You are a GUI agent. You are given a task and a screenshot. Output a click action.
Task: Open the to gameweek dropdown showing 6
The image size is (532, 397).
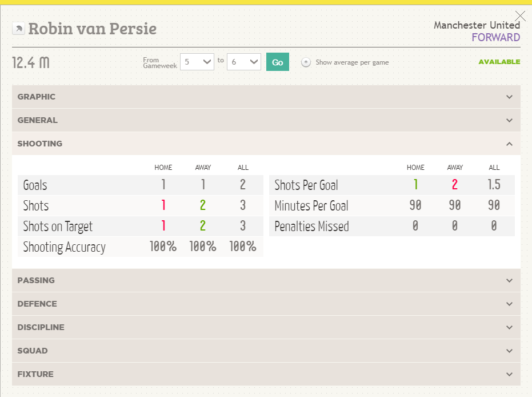tap(244, 62)
